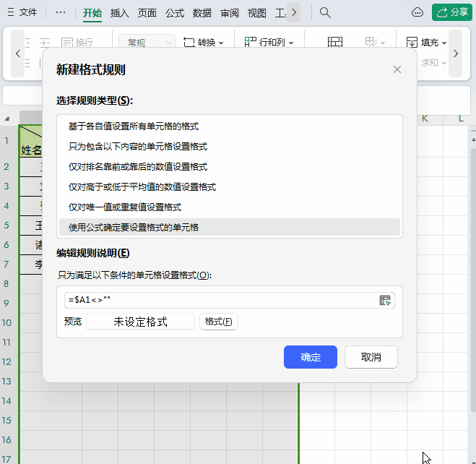The height and width of the screenshot is (464, 476).
Task: Click the freeze panes icon in ribbon
Action: pyautogui.click(x=335, y=42)
